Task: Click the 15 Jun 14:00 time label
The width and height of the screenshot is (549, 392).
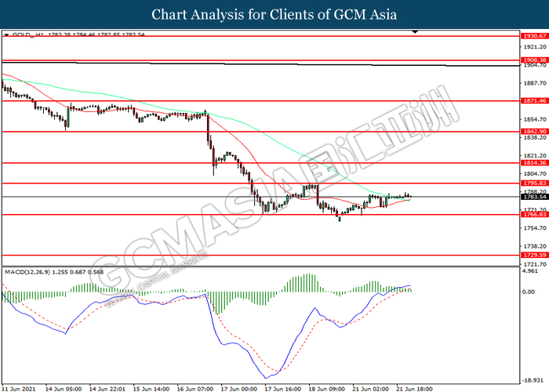Action: (x=151, y=389)
